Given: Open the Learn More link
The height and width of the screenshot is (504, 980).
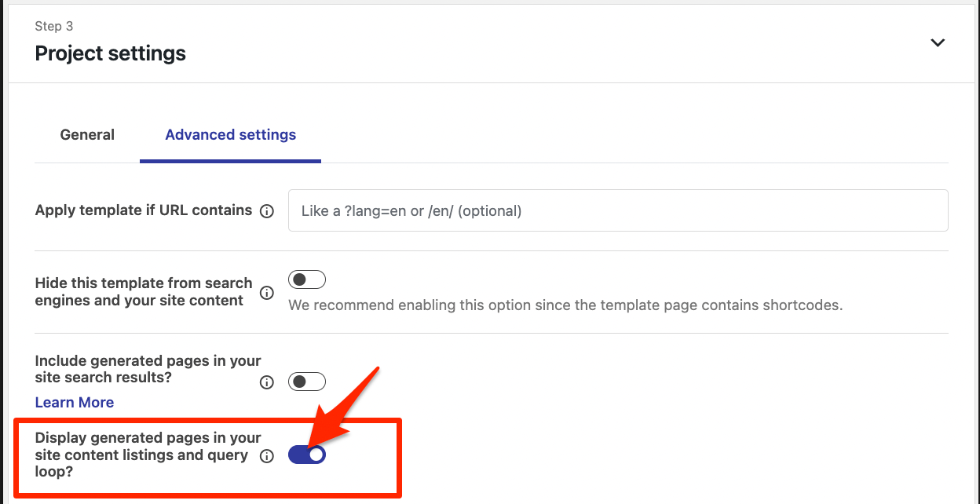Looking at the screenshot, I should click(x=75, y=403).
